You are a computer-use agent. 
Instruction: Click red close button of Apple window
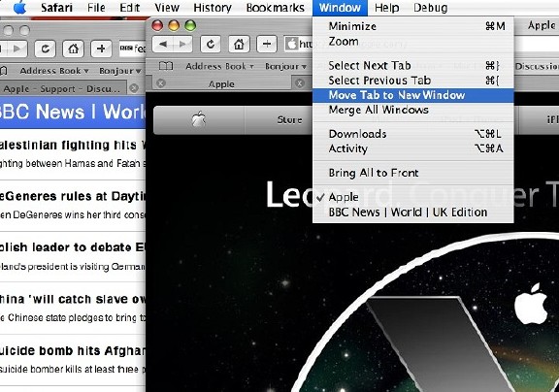157,25
